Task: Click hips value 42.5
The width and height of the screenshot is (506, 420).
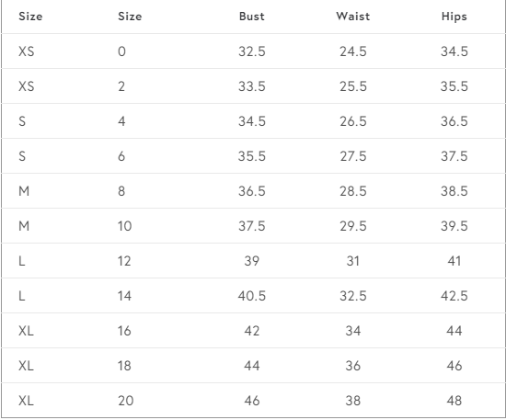Action: coord(454,296)
